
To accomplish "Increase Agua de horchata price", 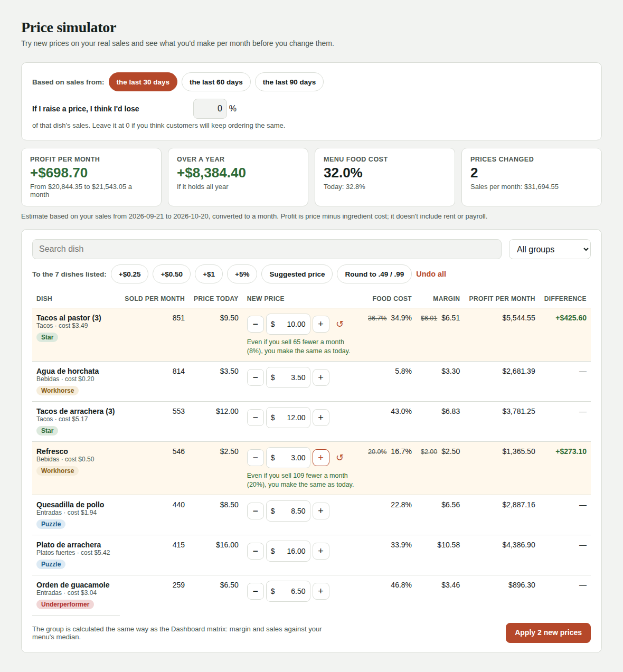I will pyautogui.click(x=321, y=377).
